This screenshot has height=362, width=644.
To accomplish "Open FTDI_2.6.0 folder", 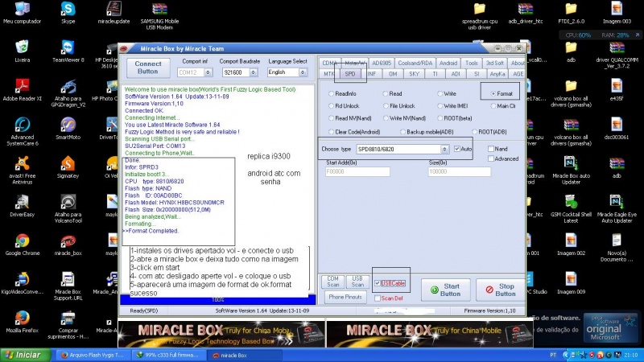I will pos(571,13).
